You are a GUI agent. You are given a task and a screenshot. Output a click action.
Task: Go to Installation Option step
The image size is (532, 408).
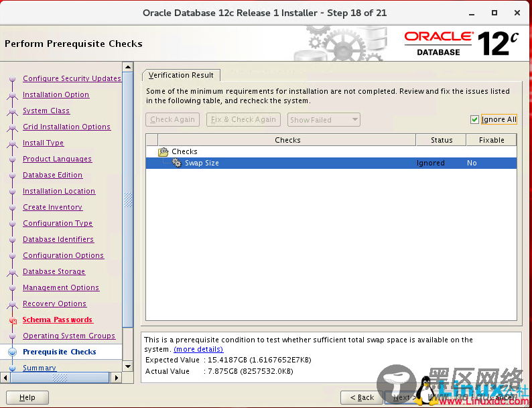(x=56, y=94)
